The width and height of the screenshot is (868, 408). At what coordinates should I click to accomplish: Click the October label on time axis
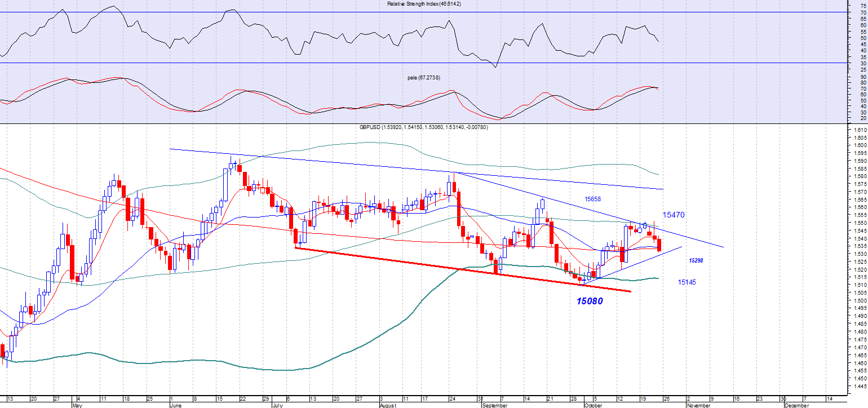point(595,405)
